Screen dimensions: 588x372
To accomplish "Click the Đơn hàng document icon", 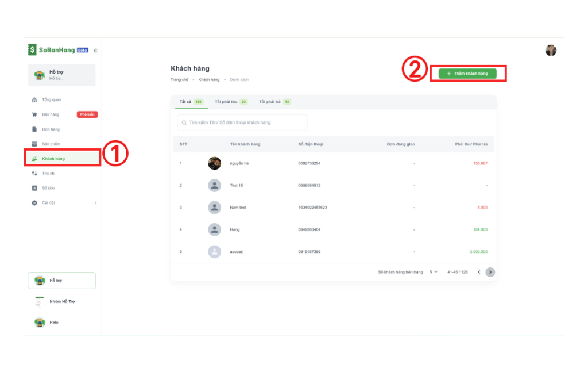I will [34, 129].
